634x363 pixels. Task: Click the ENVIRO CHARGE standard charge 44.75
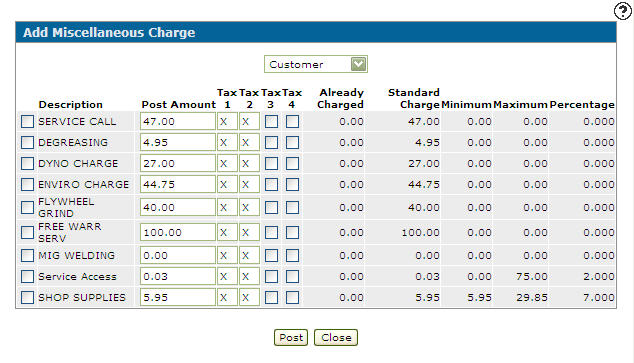click(x=424, y=184)
